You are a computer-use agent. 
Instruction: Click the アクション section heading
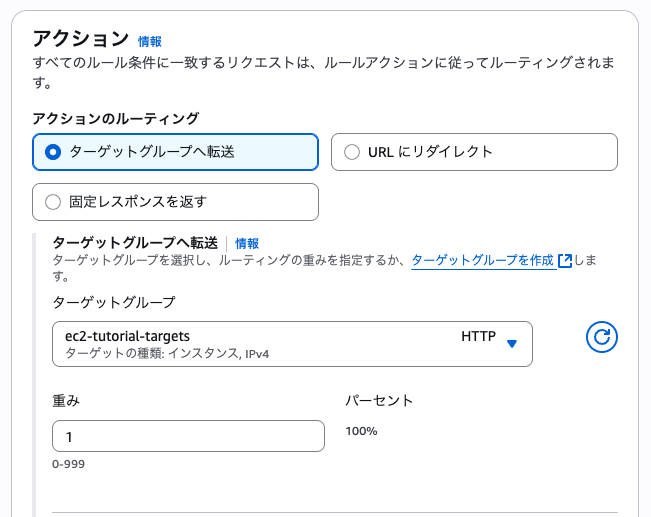[81, 39]
